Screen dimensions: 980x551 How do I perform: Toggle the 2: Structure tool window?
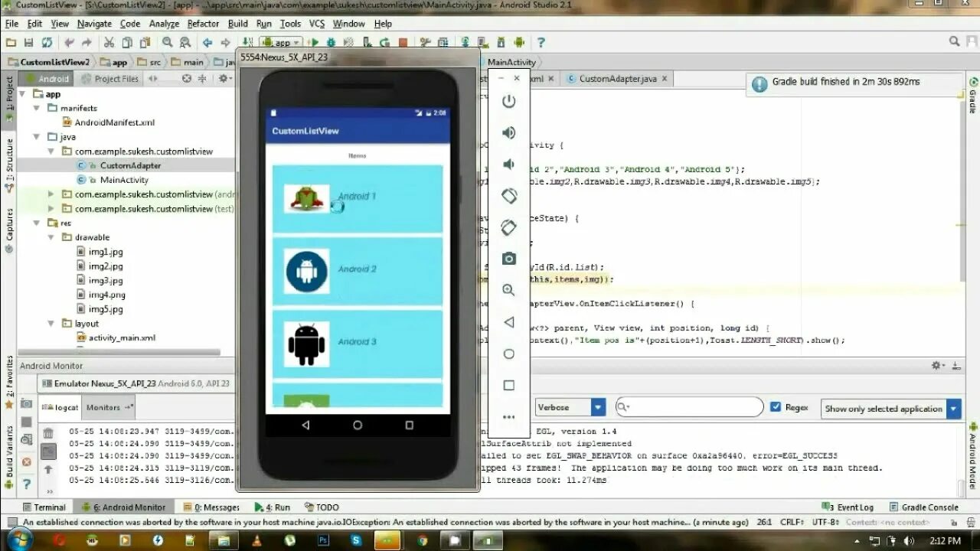(x=9, y=165)
